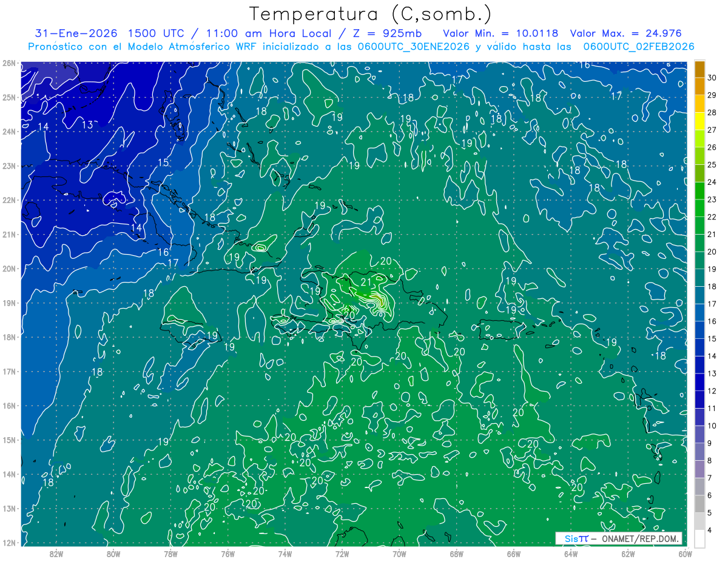Click the 'ONAMET/REP.DOM.' credit label
The width and height of the screenshot is (728, 562).
click(641, 538)
